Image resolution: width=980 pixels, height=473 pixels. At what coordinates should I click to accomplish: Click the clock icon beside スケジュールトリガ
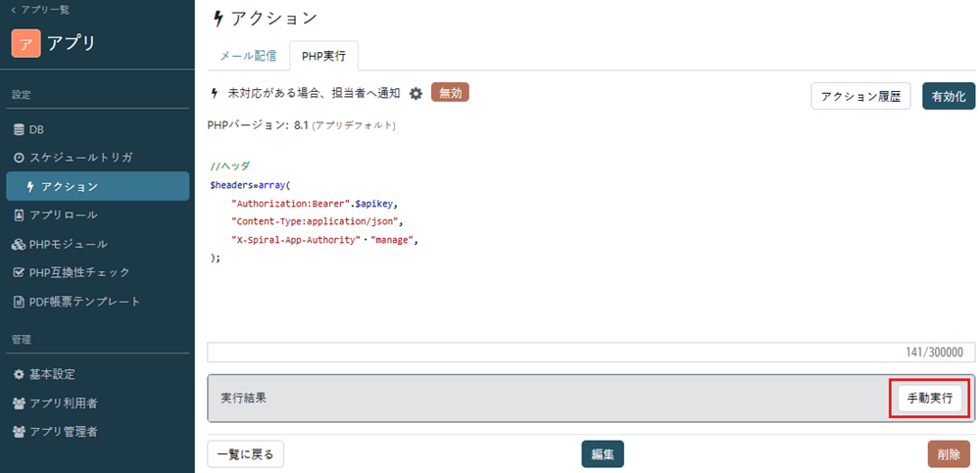[19, 157]
